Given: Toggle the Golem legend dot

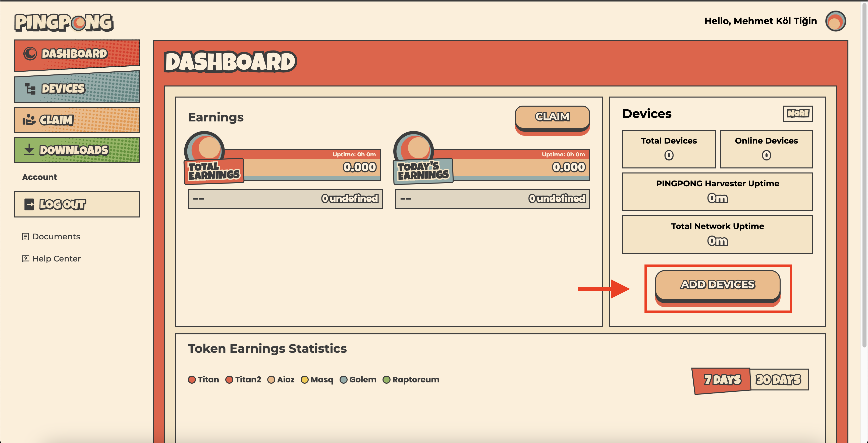Looking at the screenshot, I should click(343, 380).
